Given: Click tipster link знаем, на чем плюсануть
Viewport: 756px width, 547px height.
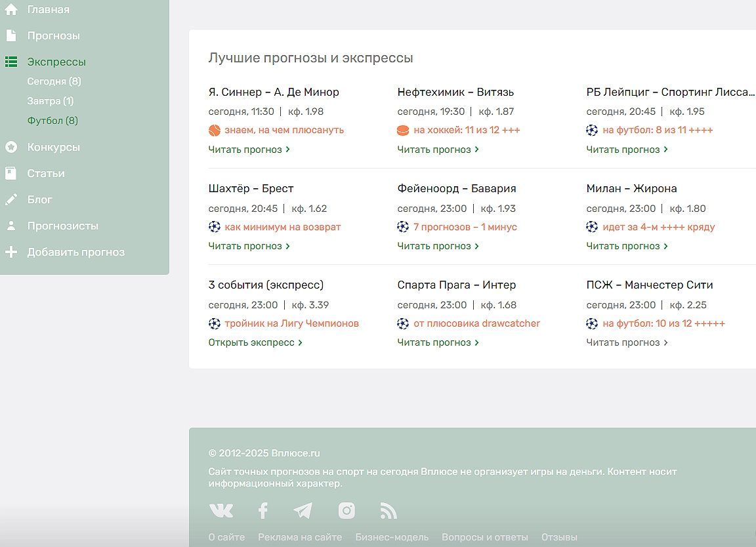Looking at the screenshot, I should (x=284, y=130).
